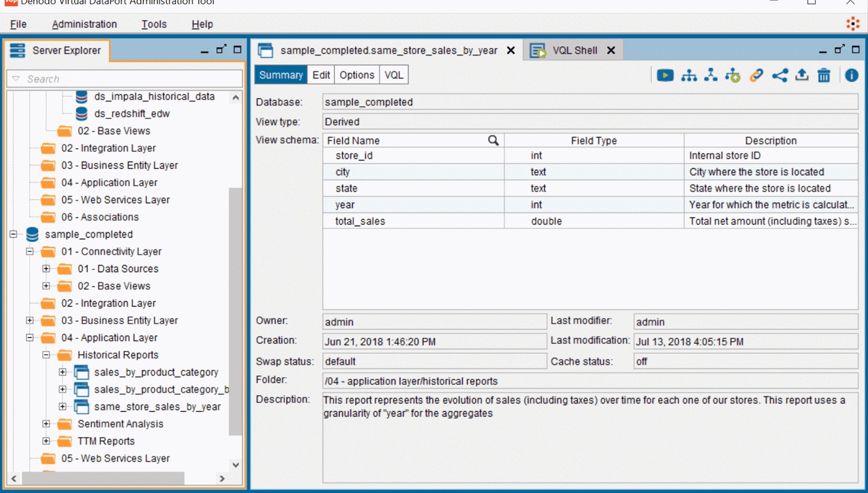Click the trash delete icon
Screen dimensions: 868x493
click(824, 75)
